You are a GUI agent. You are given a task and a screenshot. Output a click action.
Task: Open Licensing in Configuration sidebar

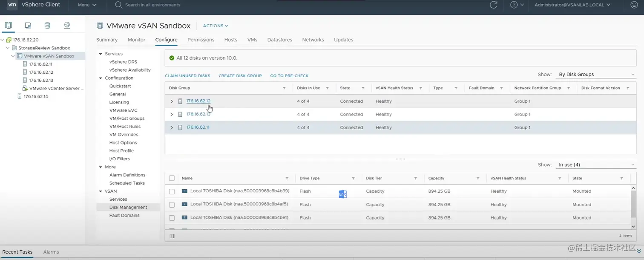click(119, 102)
